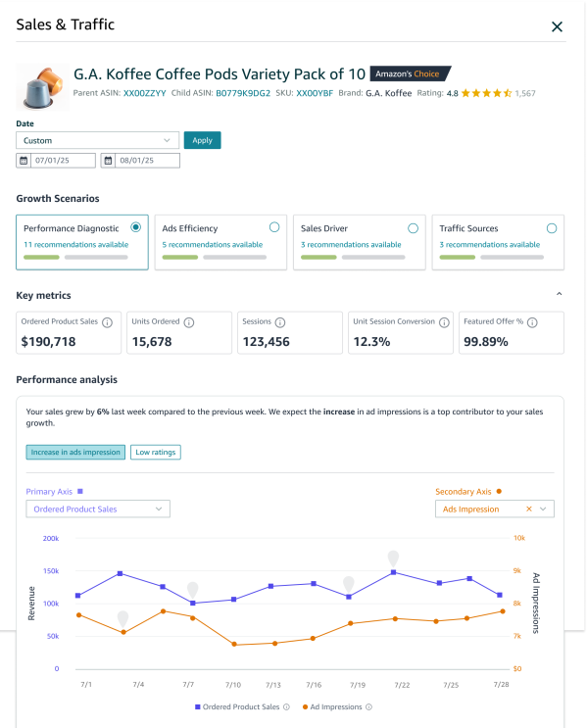The image size is (587, 728).
Task: Open Ordered Product Sales primary axis dropdown
Action: point(98,509)
